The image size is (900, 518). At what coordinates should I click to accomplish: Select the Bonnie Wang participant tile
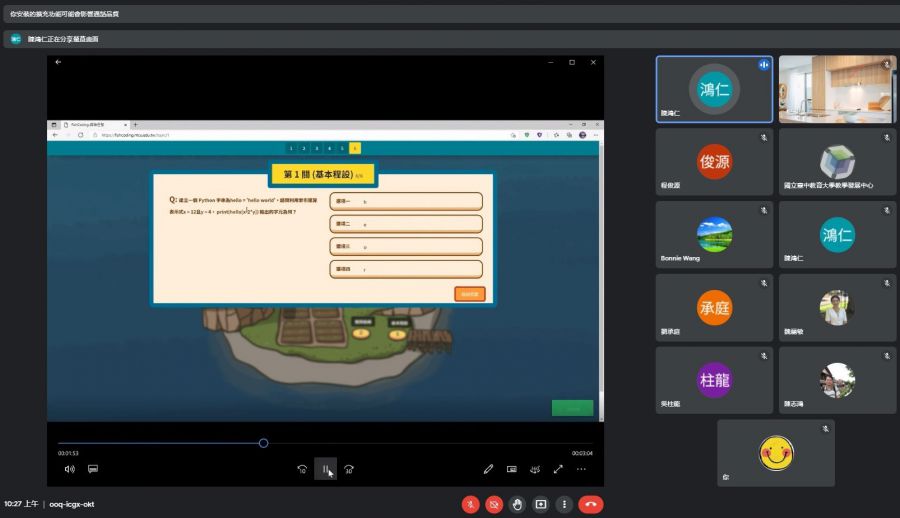click(714, 234)
